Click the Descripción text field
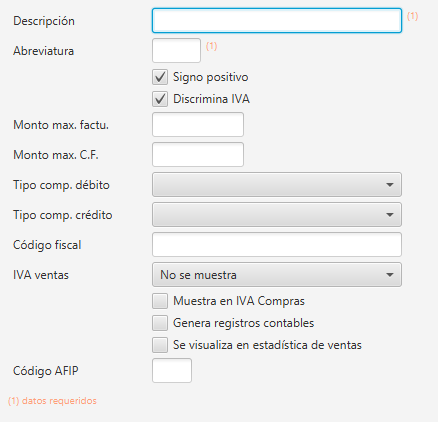Viewport: 438px width, 422px height. tap(277, 21)
